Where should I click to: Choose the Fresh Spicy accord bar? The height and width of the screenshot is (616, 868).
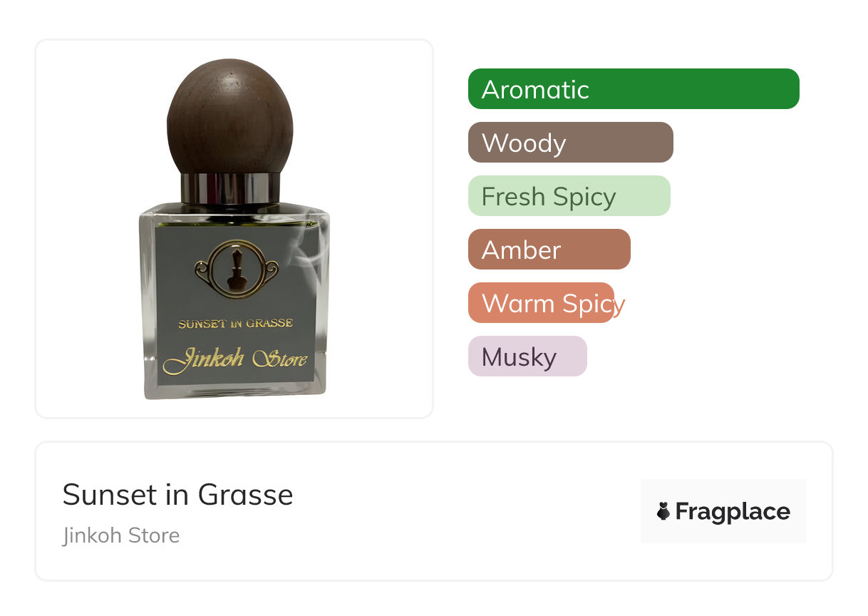(x=569, y=196)
